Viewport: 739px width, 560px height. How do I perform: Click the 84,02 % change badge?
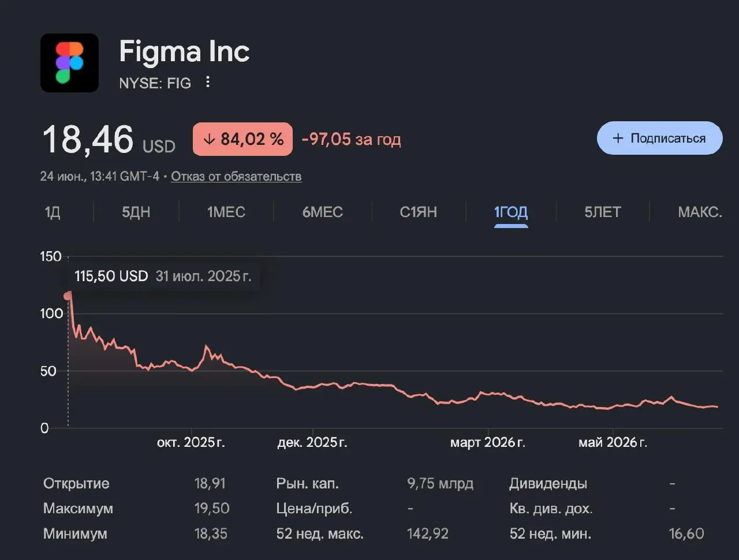242,139
